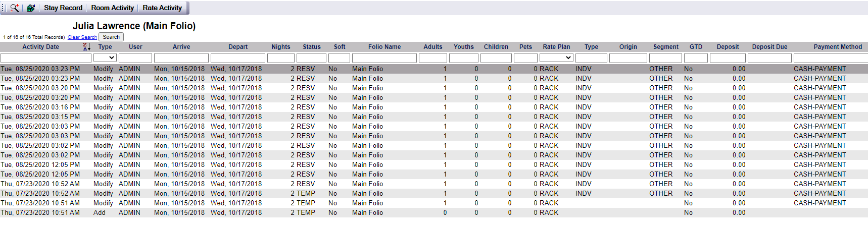This screenshot has width=868, height=227.
Task: Click the Deposit Due column header
Action: (x=769, y=46)
